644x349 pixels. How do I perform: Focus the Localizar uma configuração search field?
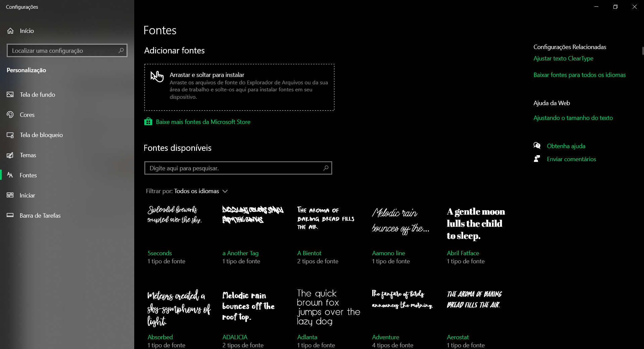coord(67,50)
